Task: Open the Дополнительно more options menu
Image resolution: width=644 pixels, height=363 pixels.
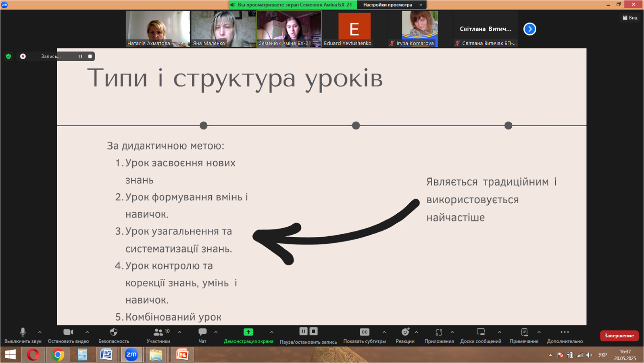Action: (565, 332)
